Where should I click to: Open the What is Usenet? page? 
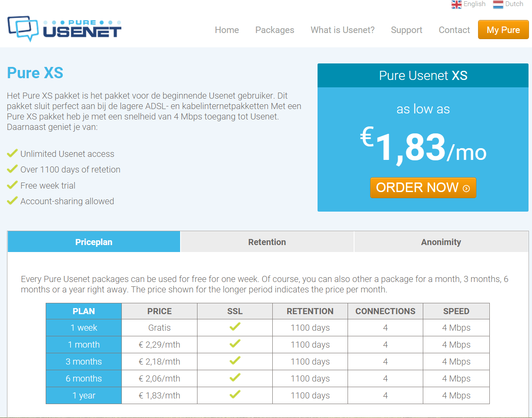[x=342, y=30]
